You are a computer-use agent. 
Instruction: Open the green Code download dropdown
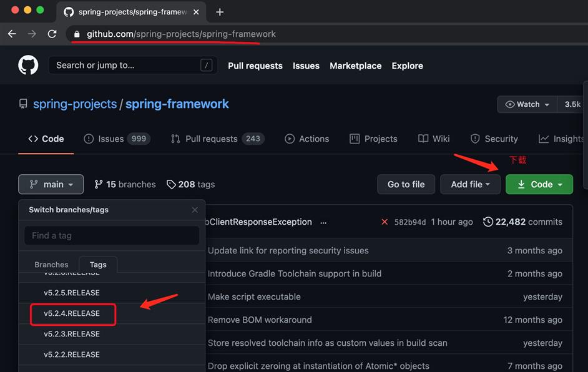tap(539, 184)
